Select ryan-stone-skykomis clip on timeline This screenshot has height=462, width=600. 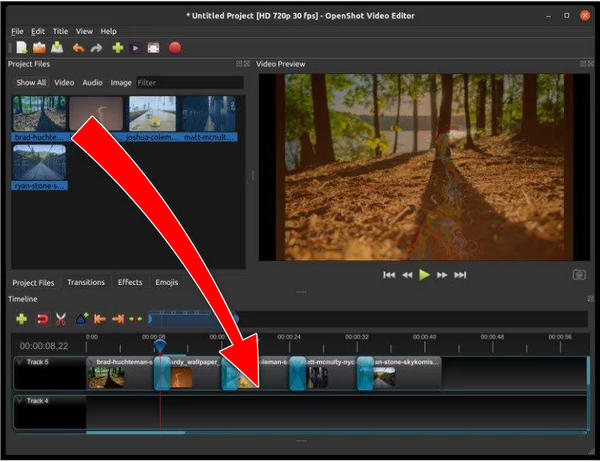[407, 373]
